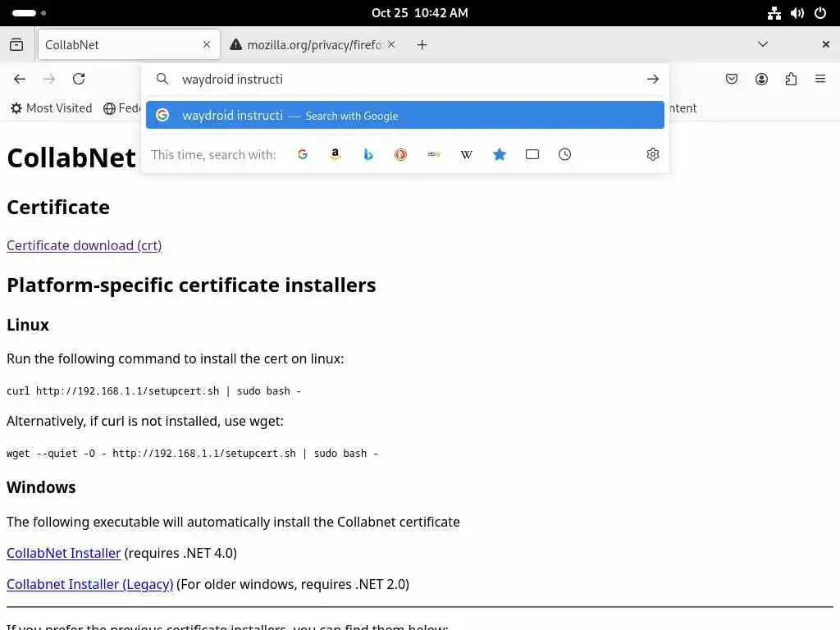
Task: Close the mozilla.org privacy tab
Action: point(391,44)
